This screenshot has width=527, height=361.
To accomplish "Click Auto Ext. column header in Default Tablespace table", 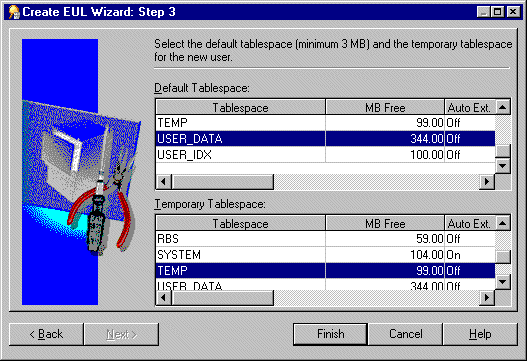I will pos(470,108).
